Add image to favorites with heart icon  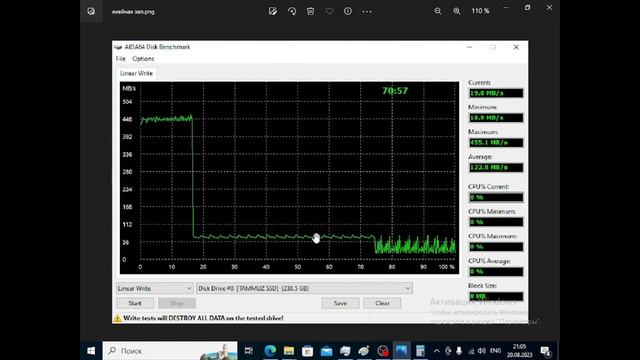coord(329,11)
